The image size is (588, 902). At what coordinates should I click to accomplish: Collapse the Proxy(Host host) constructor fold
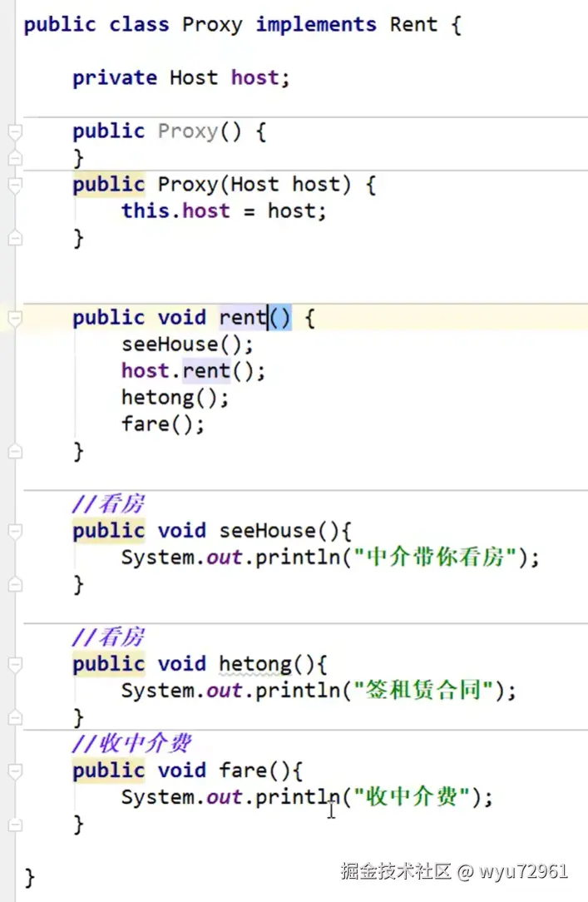15,185
